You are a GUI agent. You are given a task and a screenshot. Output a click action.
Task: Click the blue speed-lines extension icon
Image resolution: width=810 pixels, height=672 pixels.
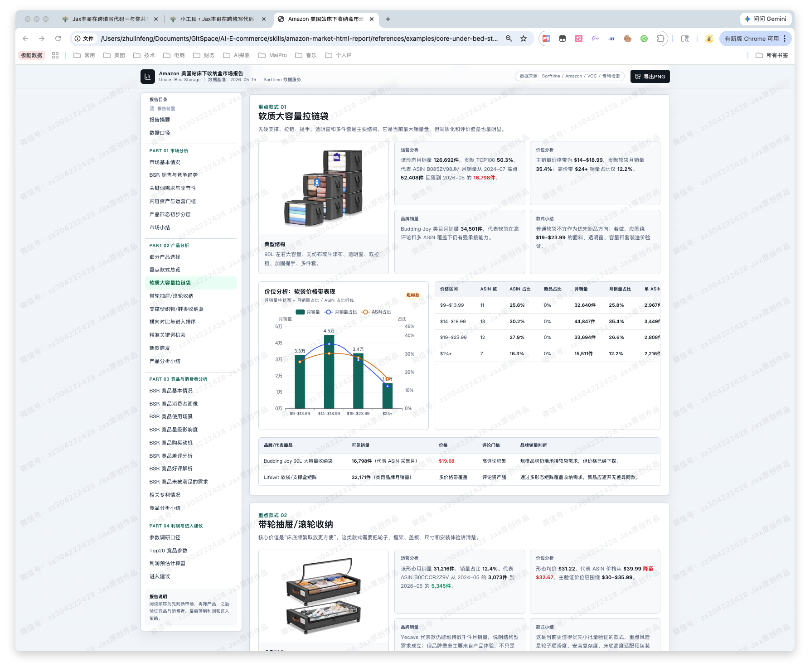coord(611,39)
